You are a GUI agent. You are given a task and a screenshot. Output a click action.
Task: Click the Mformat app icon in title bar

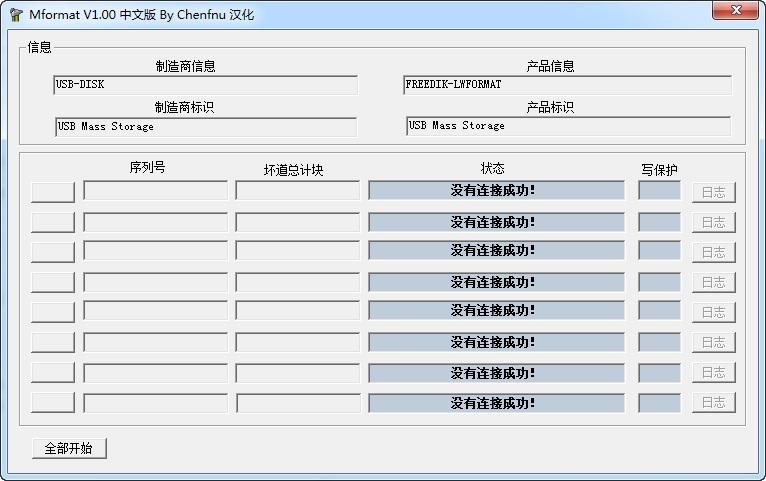pyautogui.click(x=15, y=12)
